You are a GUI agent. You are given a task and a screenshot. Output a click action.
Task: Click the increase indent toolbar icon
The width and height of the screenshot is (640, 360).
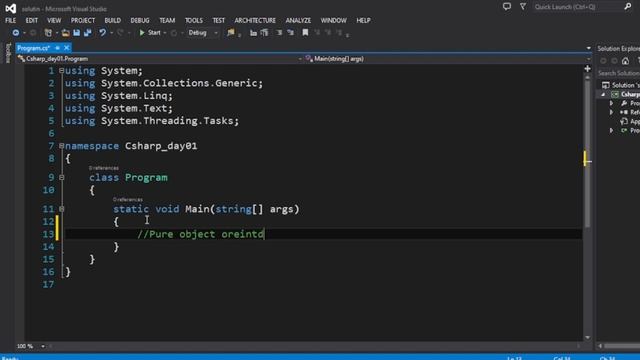[x=264, y=33]
